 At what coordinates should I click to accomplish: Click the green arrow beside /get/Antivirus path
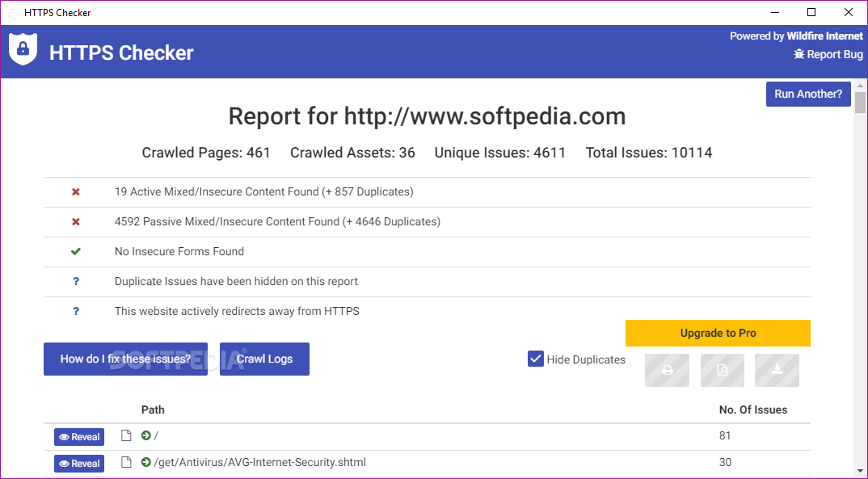tap(146, 462)
